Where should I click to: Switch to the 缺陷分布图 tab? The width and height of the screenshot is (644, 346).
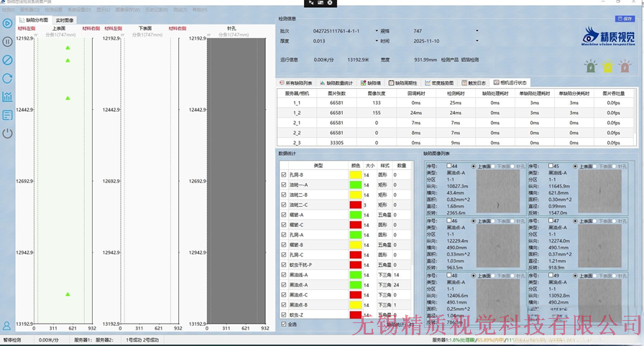tap(34, 19)
